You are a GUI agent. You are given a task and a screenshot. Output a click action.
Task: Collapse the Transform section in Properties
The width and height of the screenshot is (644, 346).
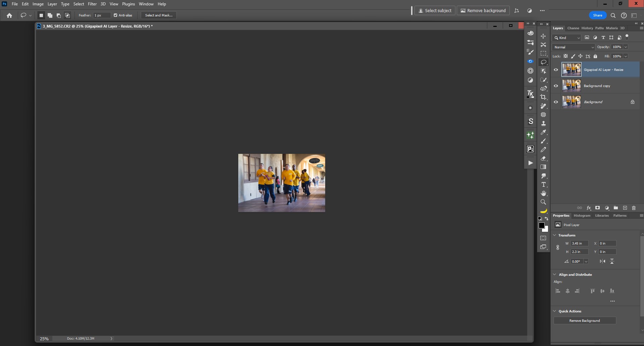555,235
